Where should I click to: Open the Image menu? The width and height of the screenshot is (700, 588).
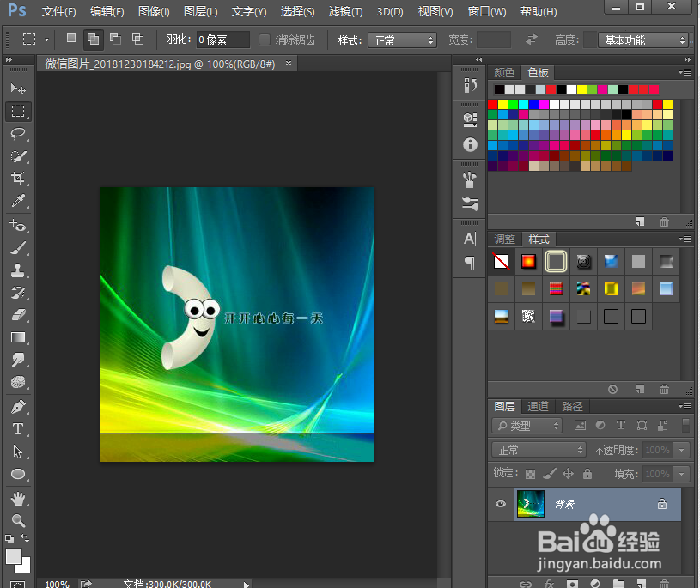(x=154, y=11)
